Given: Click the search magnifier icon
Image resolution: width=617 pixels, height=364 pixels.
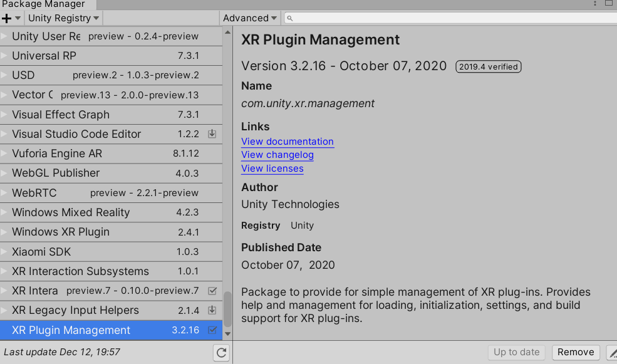Looking at the screenshot, I should 289,18.
